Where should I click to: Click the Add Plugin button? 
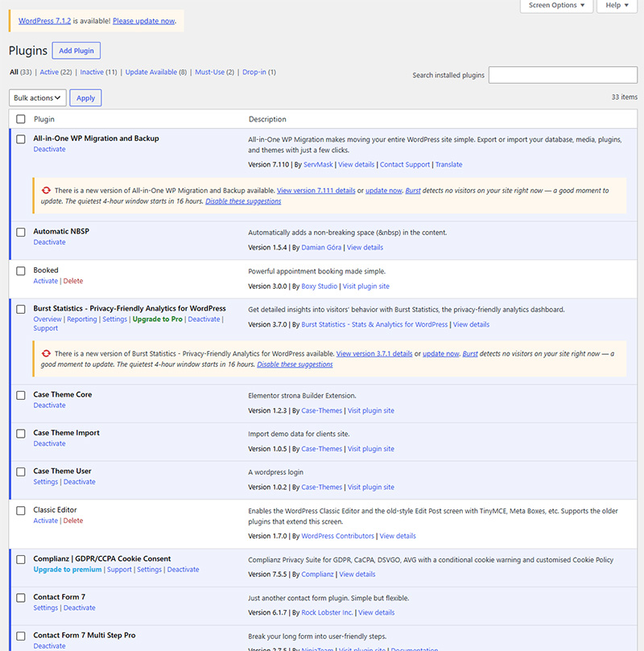[x=76, y=51]
